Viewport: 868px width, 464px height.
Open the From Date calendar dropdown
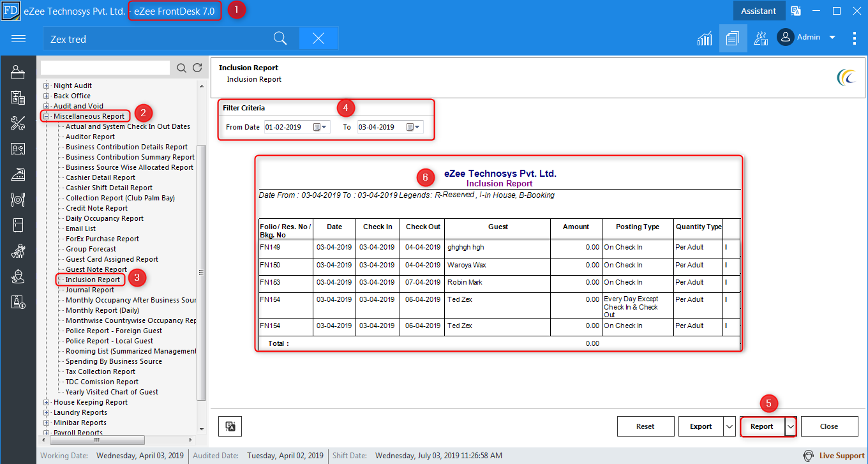[320, 127]
